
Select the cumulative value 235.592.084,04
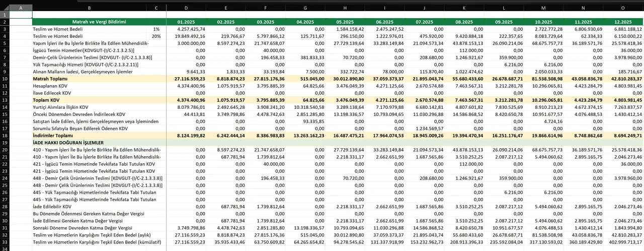point(503,242)
